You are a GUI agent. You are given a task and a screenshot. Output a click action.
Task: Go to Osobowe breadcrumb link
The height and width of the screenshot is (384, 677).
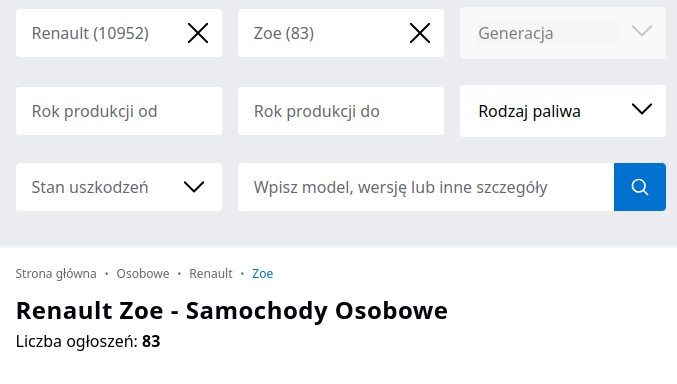(x=143, y=274)
